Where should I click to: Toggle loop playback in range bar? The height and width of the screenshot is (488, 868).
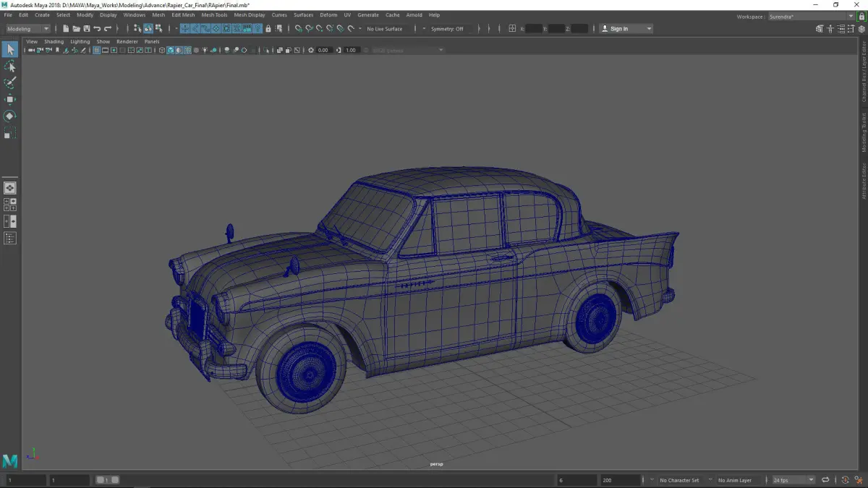point(825,480)
